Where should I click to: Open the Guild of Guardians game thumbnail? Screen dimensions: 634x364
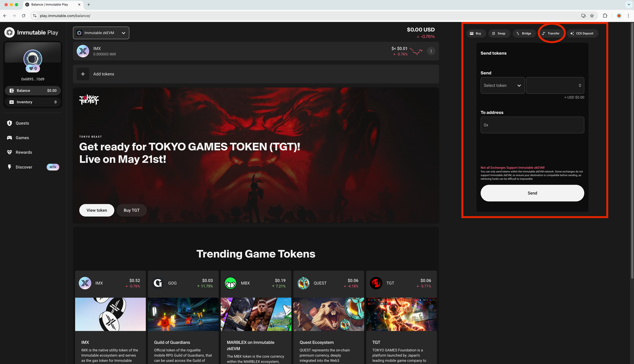pyautogui.click(x=183, y=314)
